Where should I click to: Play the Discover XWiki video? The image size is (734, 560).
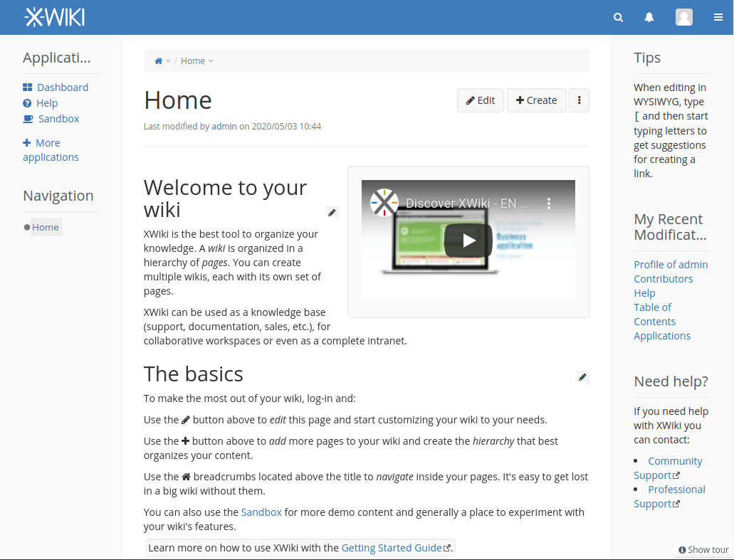(x=468, y=241)
